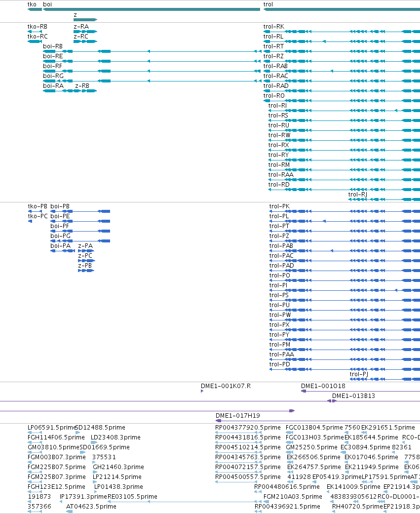Select EST RE03105.5prime
Screen dimensions: 420x514
point(132,496)
